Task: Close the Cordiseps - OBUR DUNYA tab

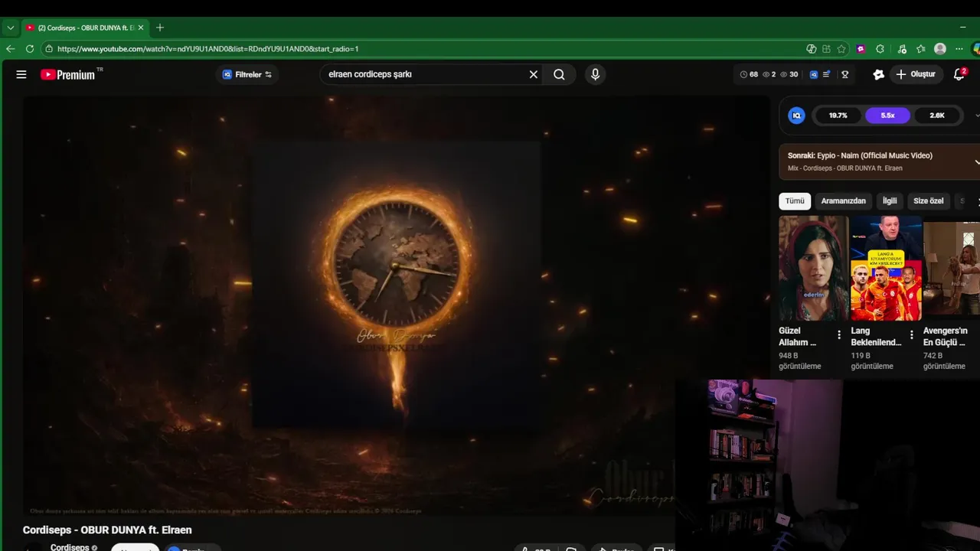Action: pyautogui.click(x=141, y=28)
